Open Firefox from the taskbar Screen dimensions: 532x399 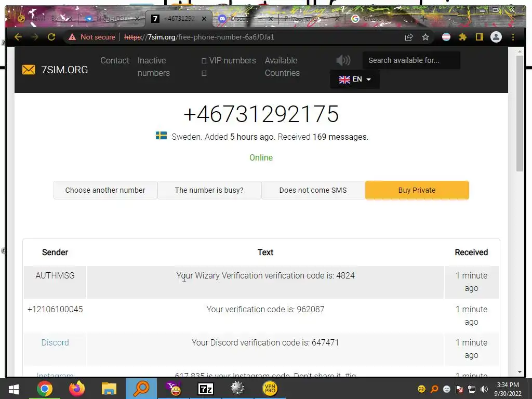[77, 389]
